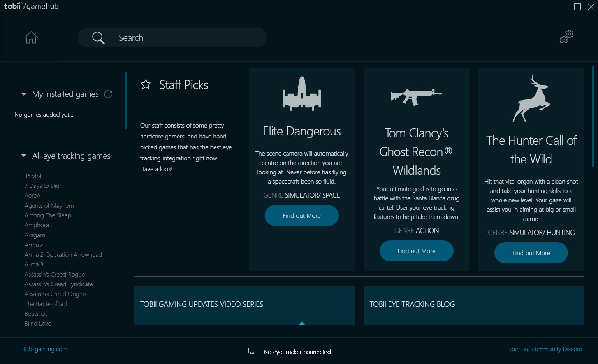Click the tobii /gamehub title logo
The height and width of the screenshot is (364, 598).
[x=31, y=6]
